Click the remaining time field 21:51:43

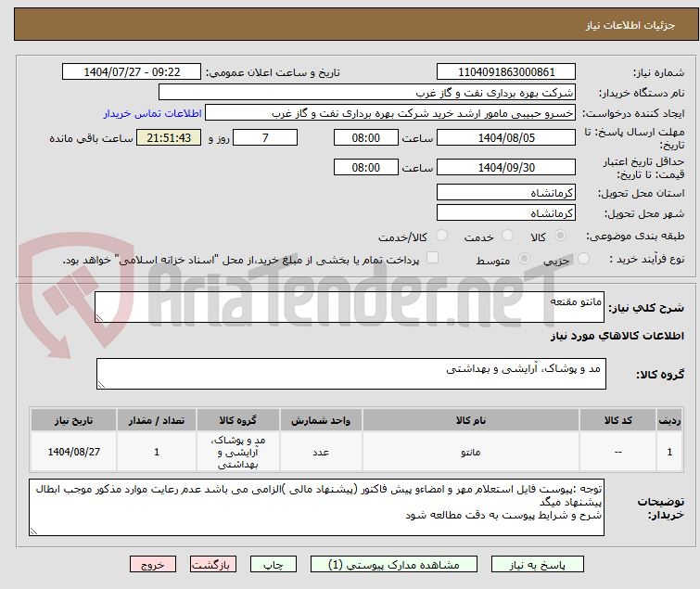[169, 137]
